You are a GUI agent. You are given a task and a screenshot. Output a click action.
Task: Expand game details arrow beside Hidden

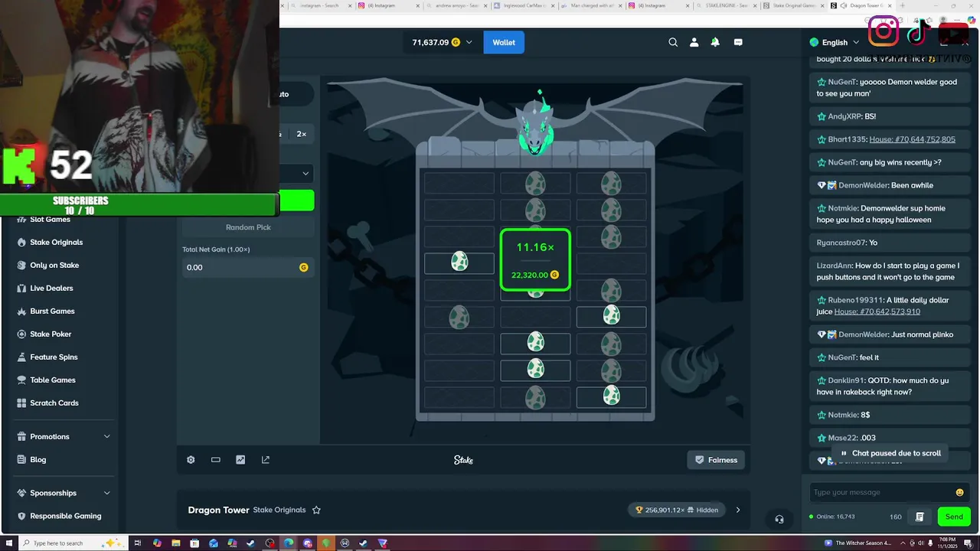[x=738, y=510]
